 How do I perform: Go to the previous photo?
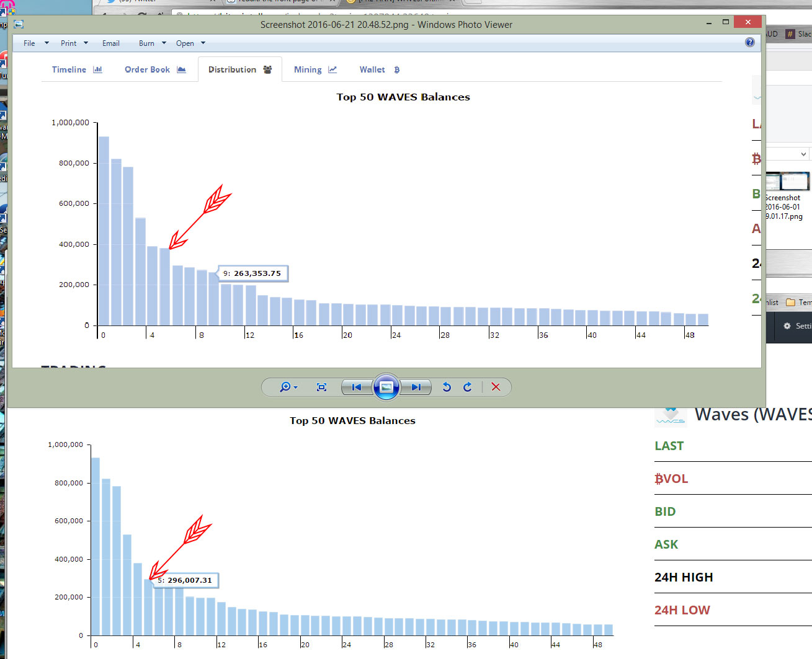pyautogui.click(x=356, y=387)
